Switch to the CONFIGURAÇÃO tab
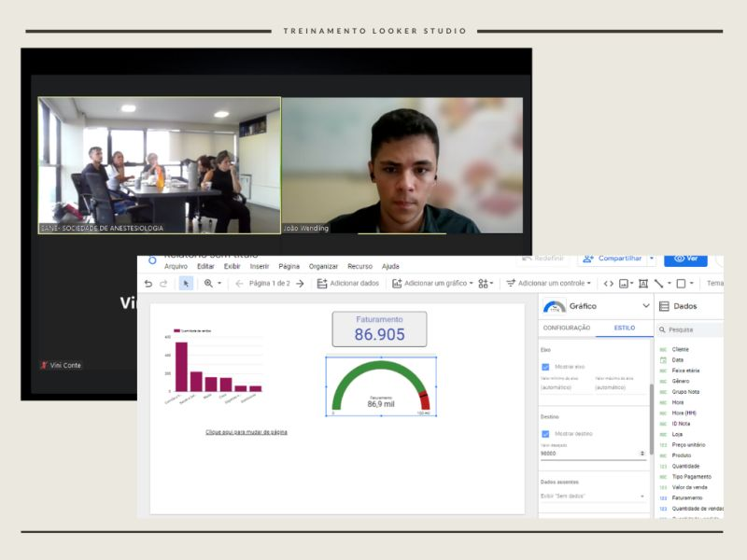The image size is (747, 560). point(567,329)
